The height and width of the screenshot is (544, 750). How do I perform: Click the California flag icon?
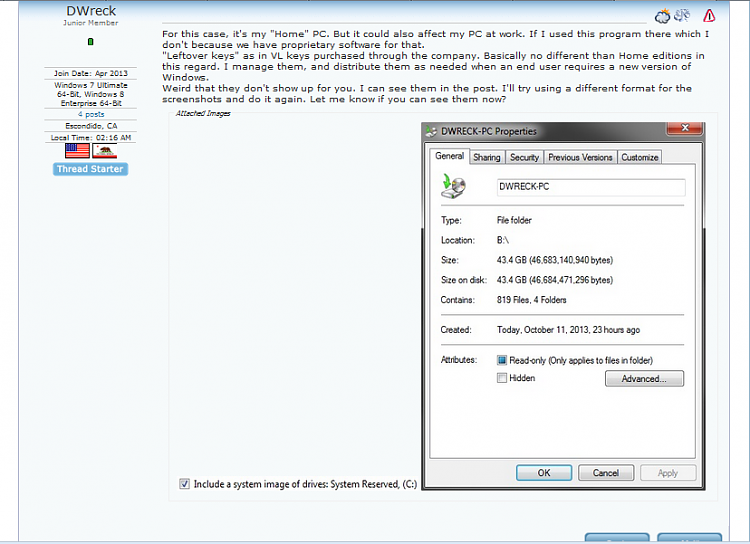point(104,151)
